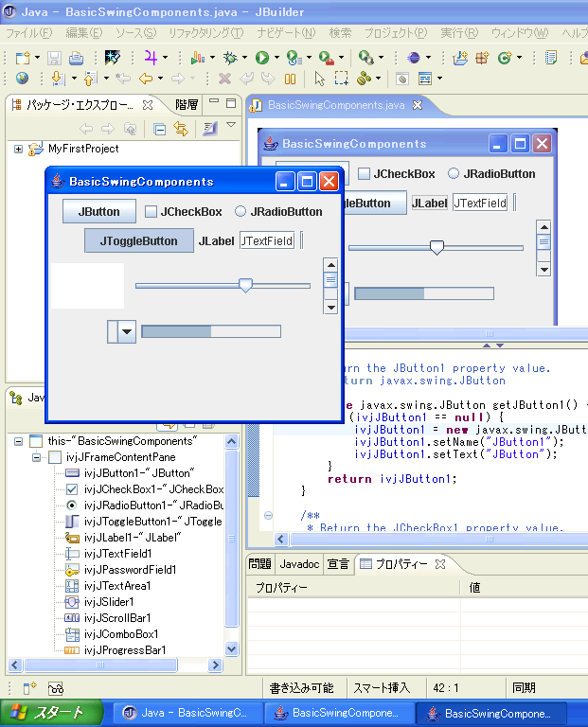Expand the MyFirstProject tree node

pyautogui.click(x=19, y=149)
